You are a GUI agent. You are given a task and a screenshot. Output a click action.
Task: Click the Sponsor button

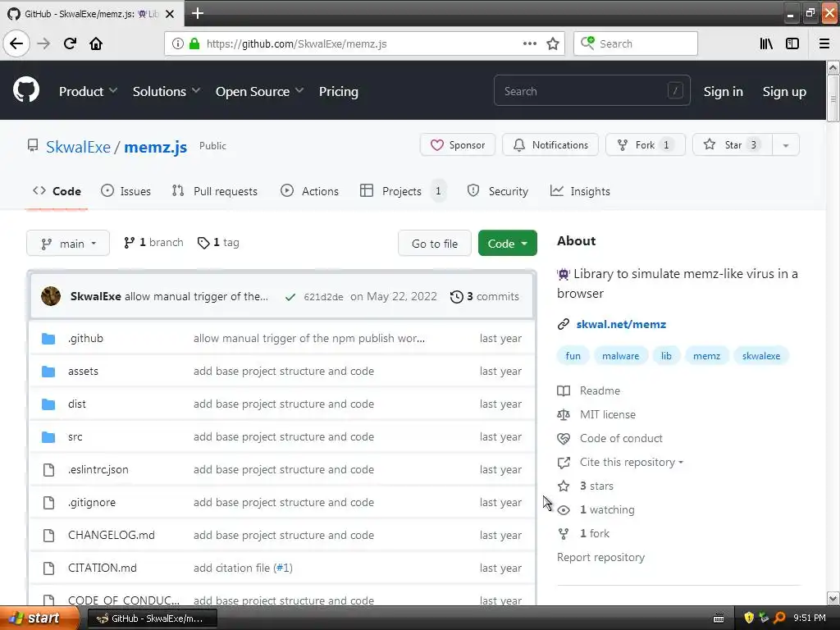458,145
